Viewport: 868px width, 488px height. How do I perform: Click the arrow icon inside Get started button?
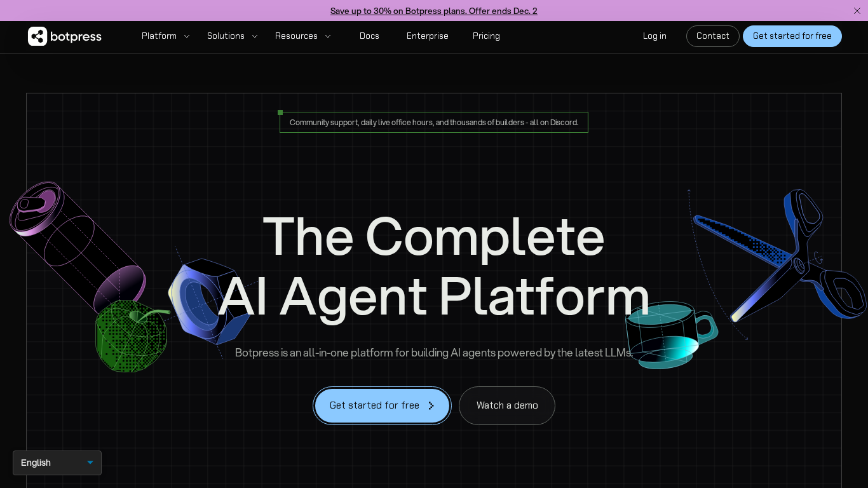(x=431, y=405)
